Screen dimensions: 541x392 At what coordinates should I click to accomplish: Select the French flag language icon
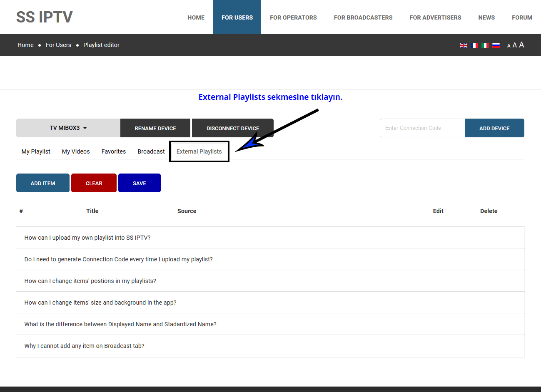(x=474, y=45)
